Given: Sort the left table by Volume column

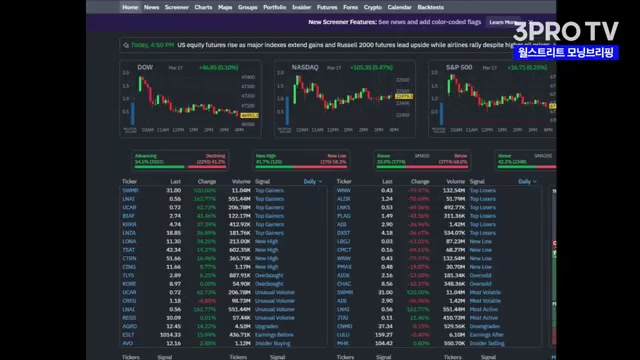Looking at the screenshot, I should pos(241,182).
